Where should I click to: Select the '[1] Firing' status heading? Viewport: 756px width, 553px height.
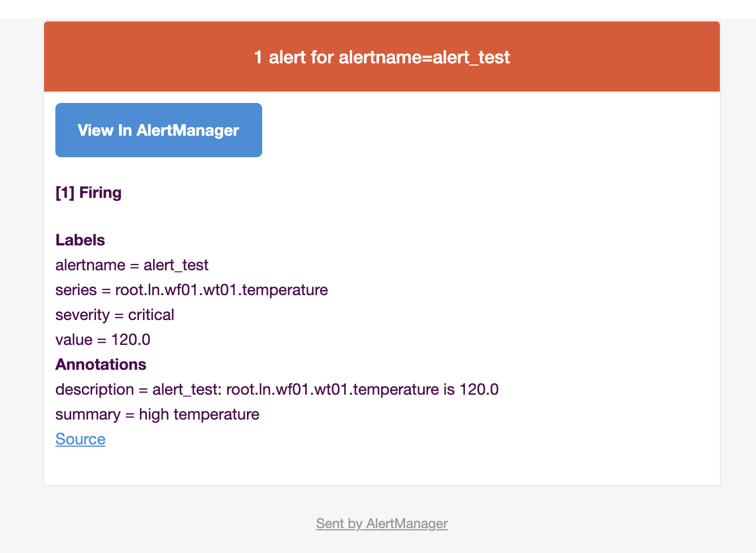[89, 193]
